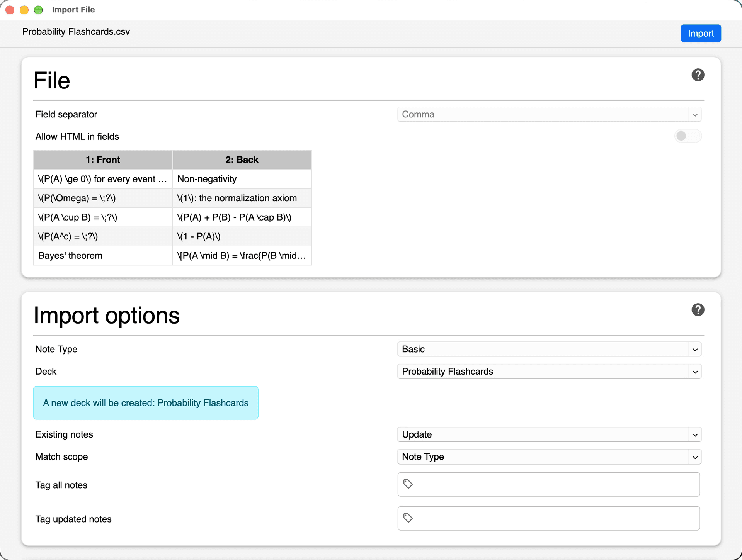
Task: Open the Deck dropdown
Action: pyautogui.click(x=549, y=372)
